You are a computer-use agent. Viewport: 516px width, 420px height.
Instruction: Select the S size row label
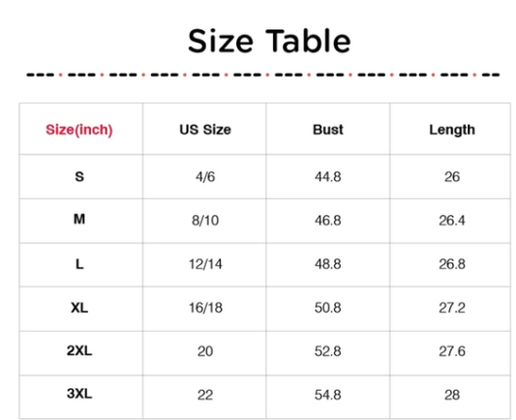(x=79, y=177)
